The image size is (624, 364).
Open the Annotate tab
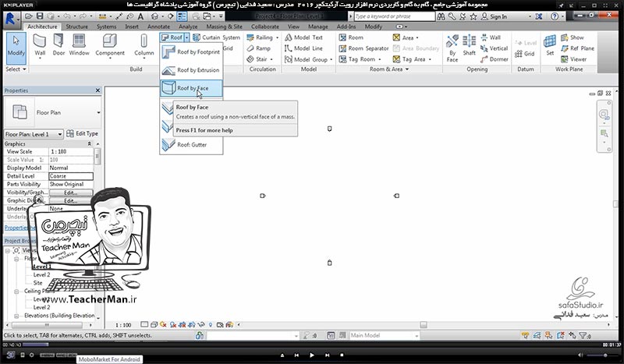(158, 27)
